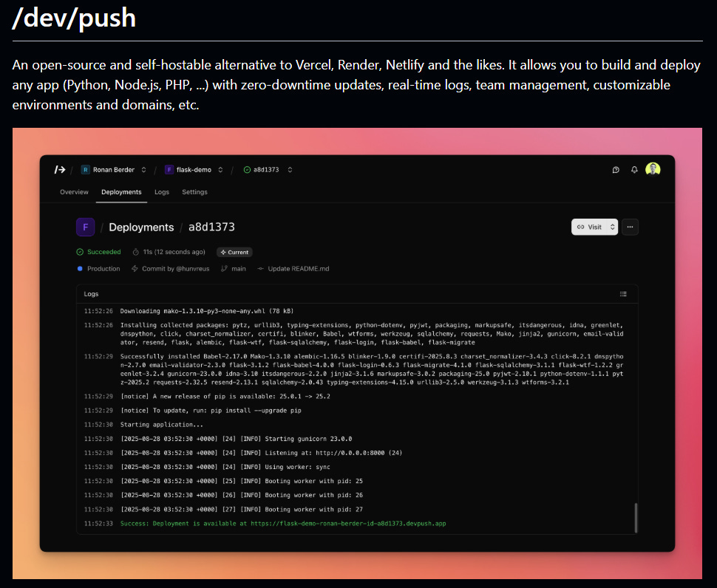Click the Succeeded status label
Screen dimensions: 717x588
click(x=104, y=252)
